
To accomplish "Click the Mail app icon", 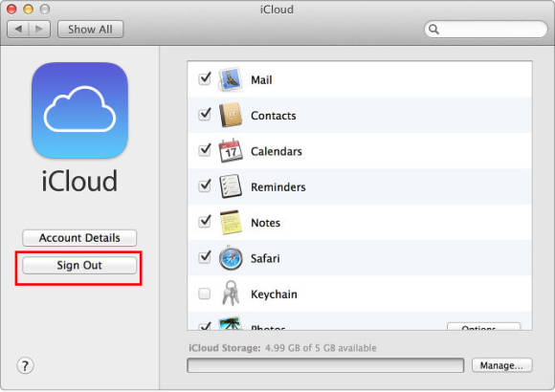I will coord(231,79).
